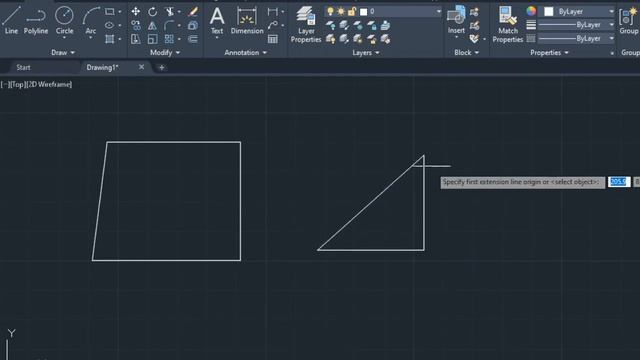Open the Trim tool flyout arrow
The height and width of the screenshot is (360, 640).
click(x=179, y=12)
